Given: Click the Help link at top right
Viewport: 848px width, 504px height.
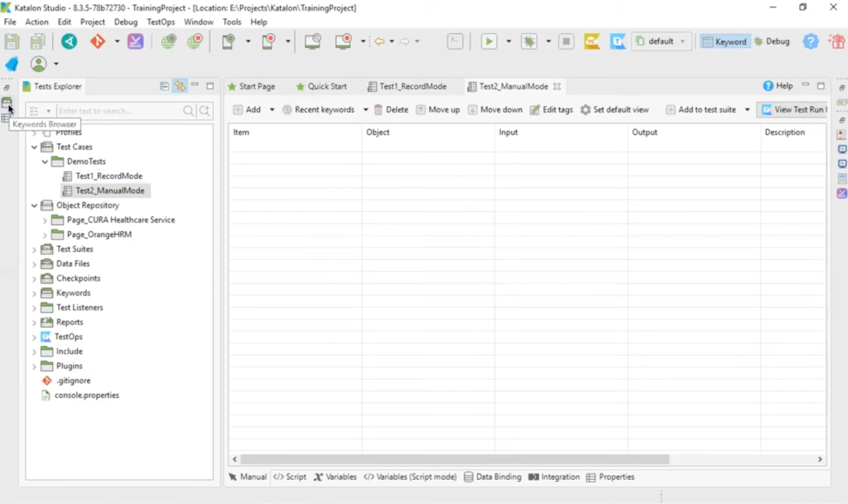Looking at the screenshot, I should click(778, 86).
